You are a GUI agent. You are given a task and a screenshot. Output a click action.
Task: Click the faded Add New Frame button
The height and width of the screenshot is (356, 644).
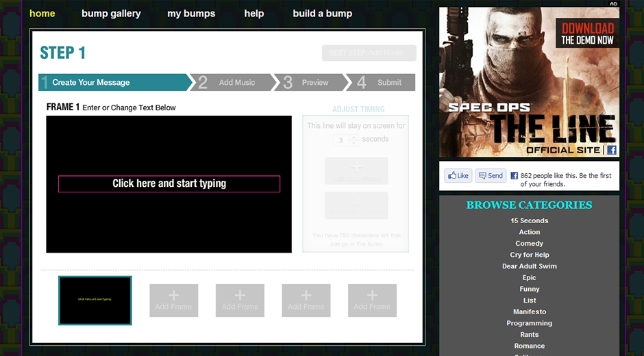pos(356,171)
